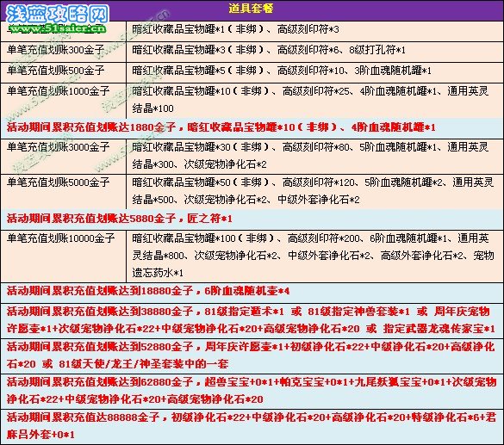Click the red 累积充值划账达1880金子 row
Image resolution: width=504 pixels, height=445 pixels.
tap(252, 127)
